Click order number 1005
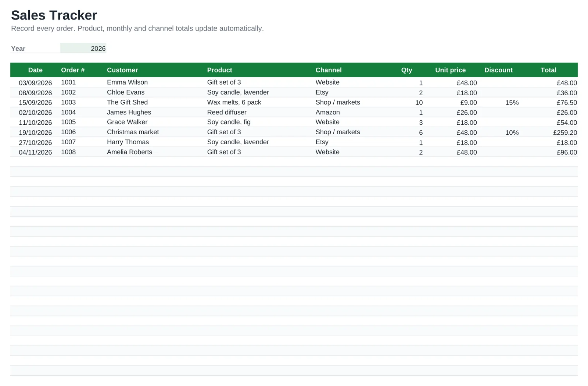Viewport: 588px width, 386px height. coord(68,122)
